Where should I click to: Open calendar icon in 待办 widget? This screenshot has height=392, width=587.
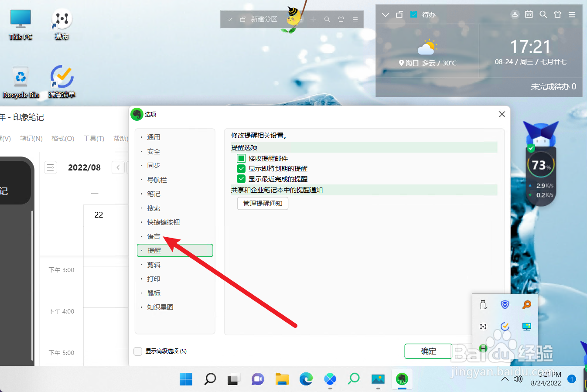point(529,14)
